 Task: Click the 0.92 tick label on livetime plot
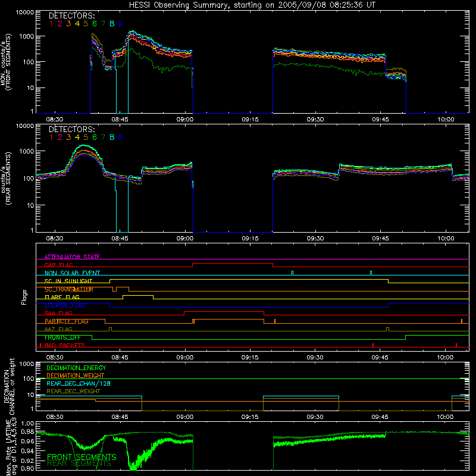(28, 461)
